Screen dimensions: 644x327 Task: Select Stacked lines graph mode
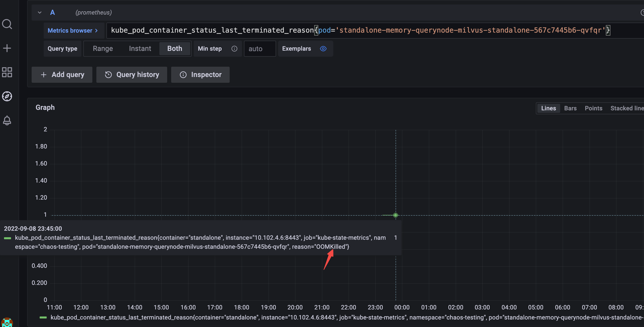(627, 108)
